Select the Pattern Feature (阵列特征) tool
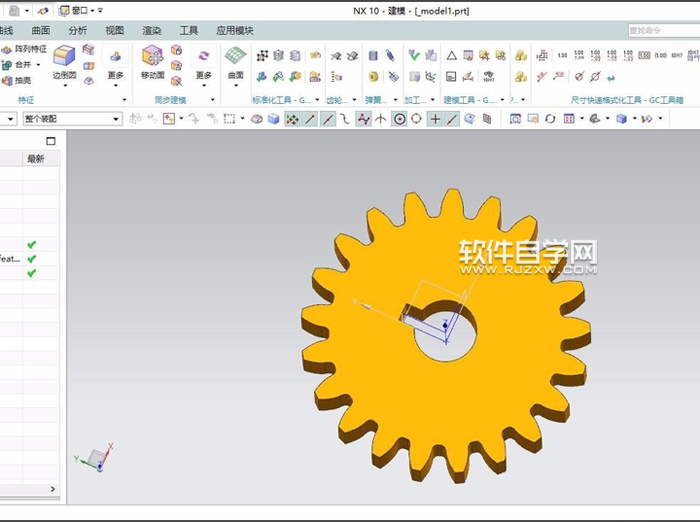Viewport: 700px width, 522px height. [25, 49]
